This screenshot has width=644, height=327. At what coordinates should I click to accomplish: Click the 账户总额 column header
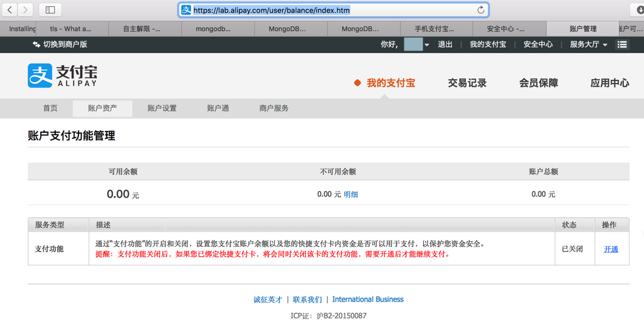point(544,172)
